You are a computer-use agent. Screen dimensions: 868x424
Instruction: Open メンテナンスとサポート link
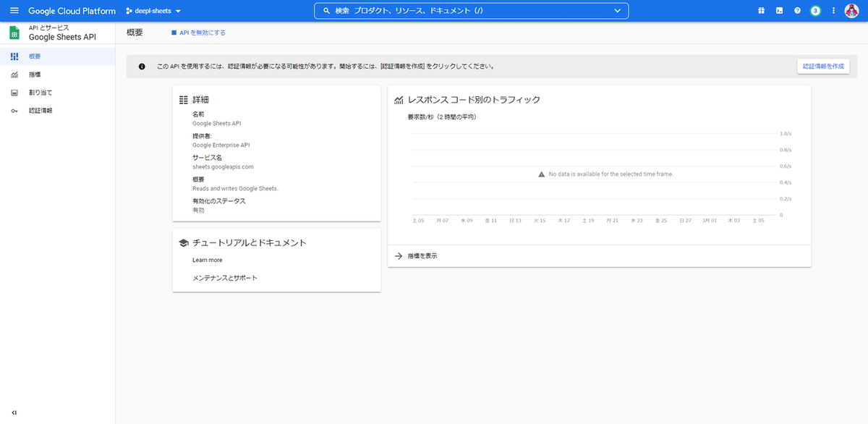point(225,278)
